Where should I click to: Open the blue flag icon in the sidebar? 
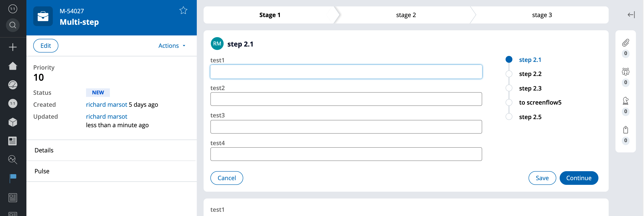(x=13, y=178)
